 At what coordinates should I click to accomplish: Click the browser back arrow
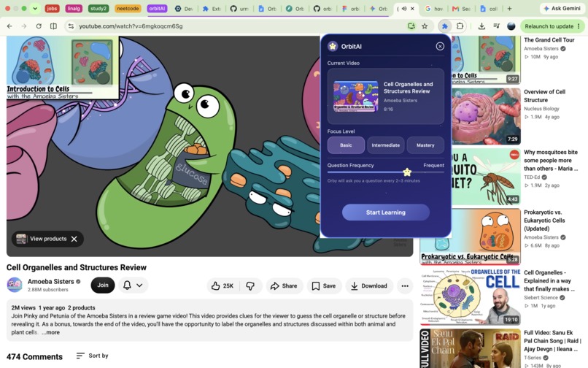tap(9, 26)
